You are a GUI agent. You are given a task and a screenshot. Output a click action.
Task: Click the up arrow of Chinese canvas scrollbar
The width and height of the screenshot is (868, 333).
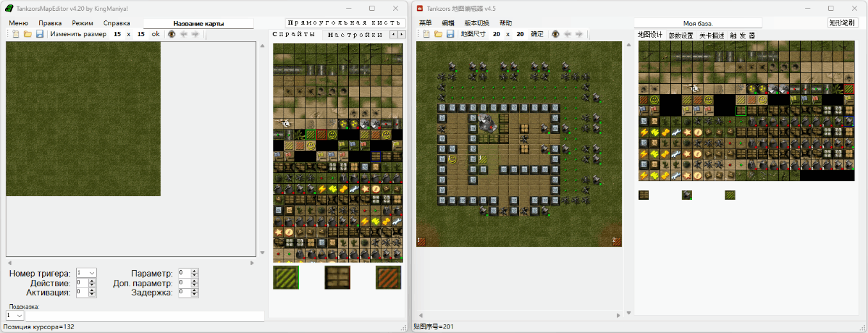click(628, 45)
